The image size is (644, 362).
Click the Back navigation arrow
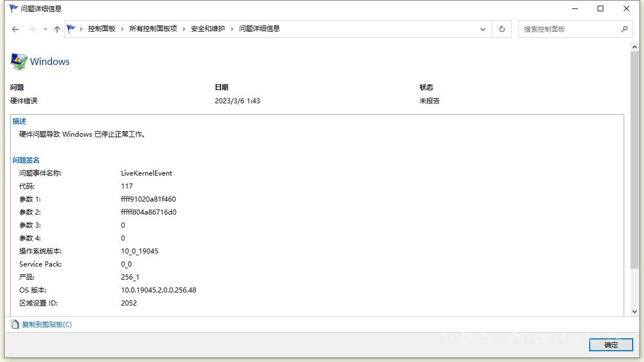pos(15,29)
